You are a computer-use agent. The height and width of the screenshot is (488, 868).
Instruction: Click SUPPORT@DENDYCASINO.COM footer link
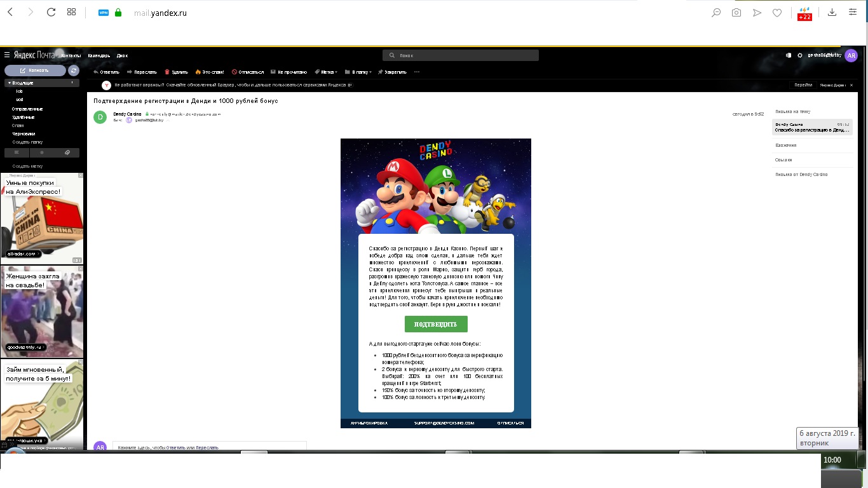point(444,423)
